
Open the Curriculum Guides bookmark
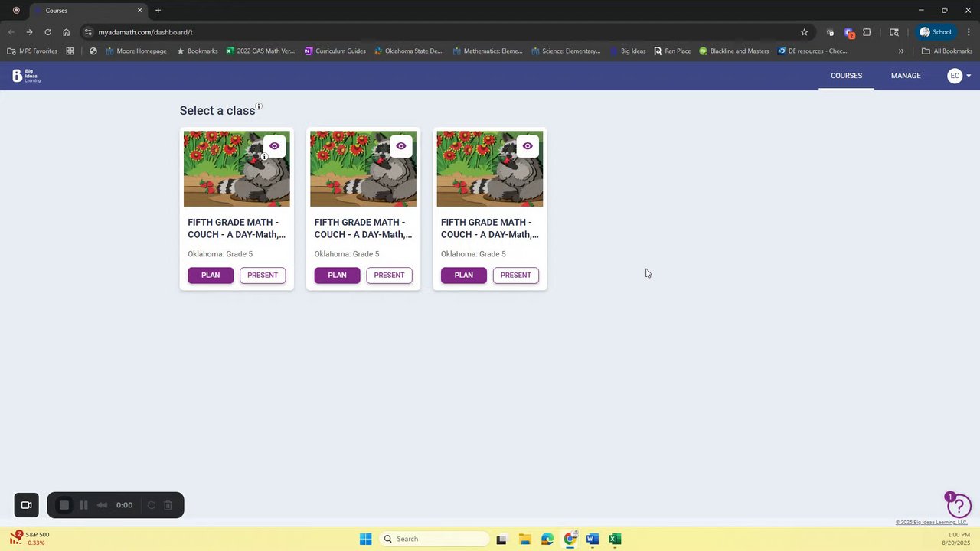[x=335, y=51]
